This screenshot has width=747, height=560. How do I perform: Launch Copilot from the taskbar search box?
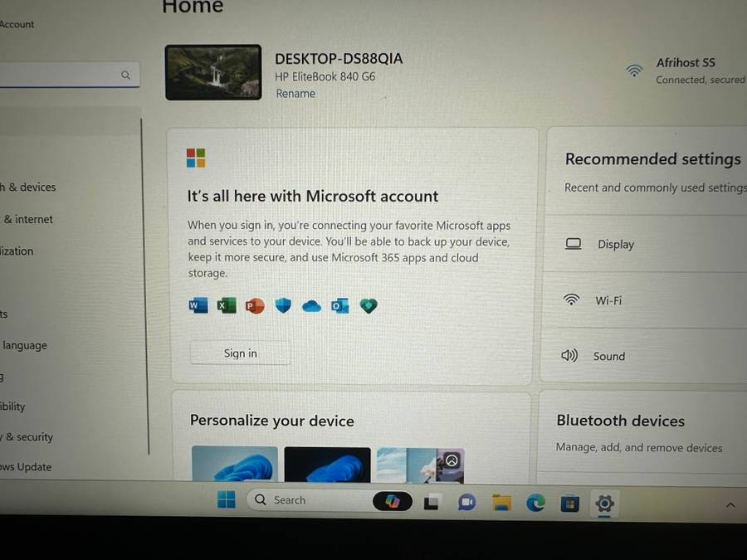[x=392, y=501]
